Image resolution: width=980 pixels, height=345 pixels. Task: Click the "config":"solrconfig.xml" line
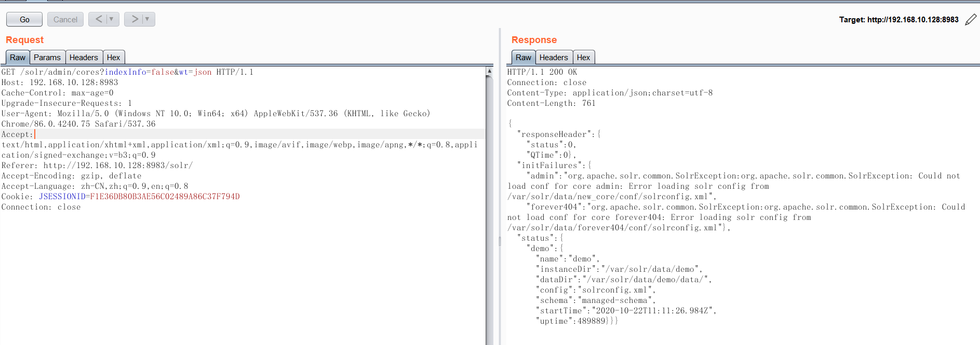coord(596,290)
